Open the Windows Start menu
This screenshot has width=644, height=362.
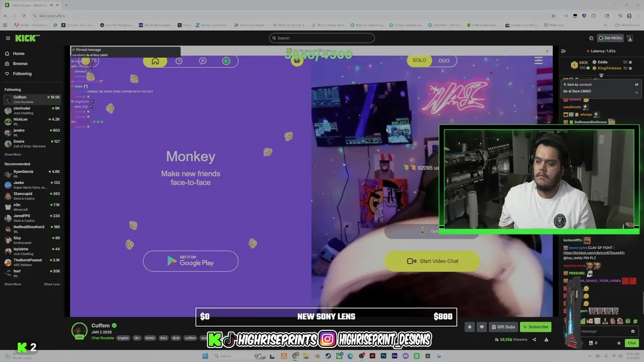point(205,356)
